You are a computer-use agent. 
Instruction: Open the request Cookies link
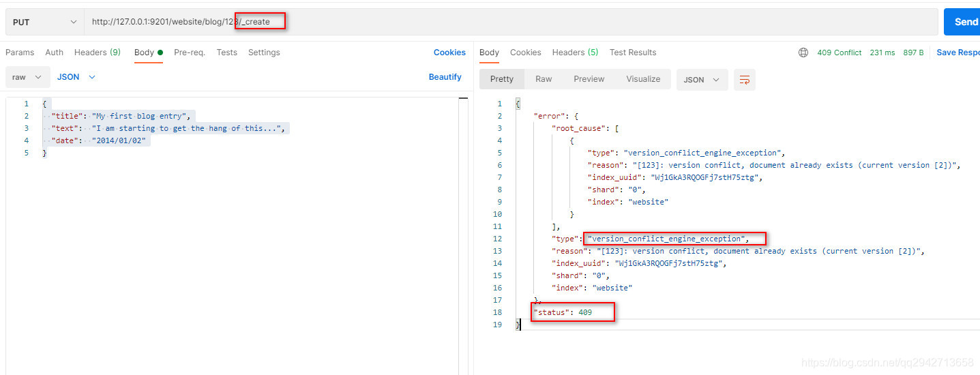pos(449,52)
